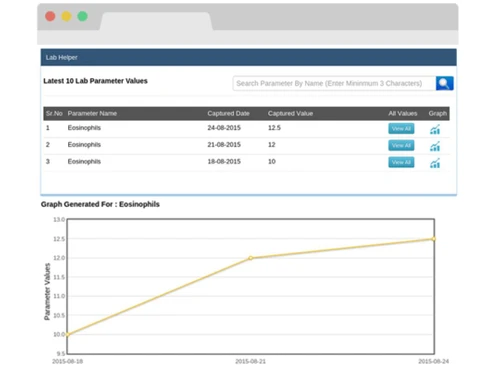The height and width of the screenshot is (375, 500).
Task: Click Eosinophils name in row 1
Action: tap(84, 128)
